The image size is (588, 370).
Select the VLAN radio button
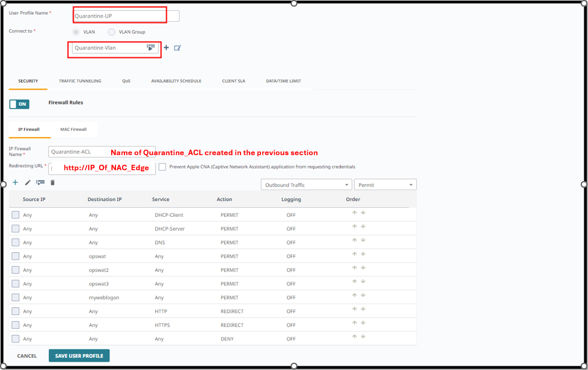tap(76, 32)
